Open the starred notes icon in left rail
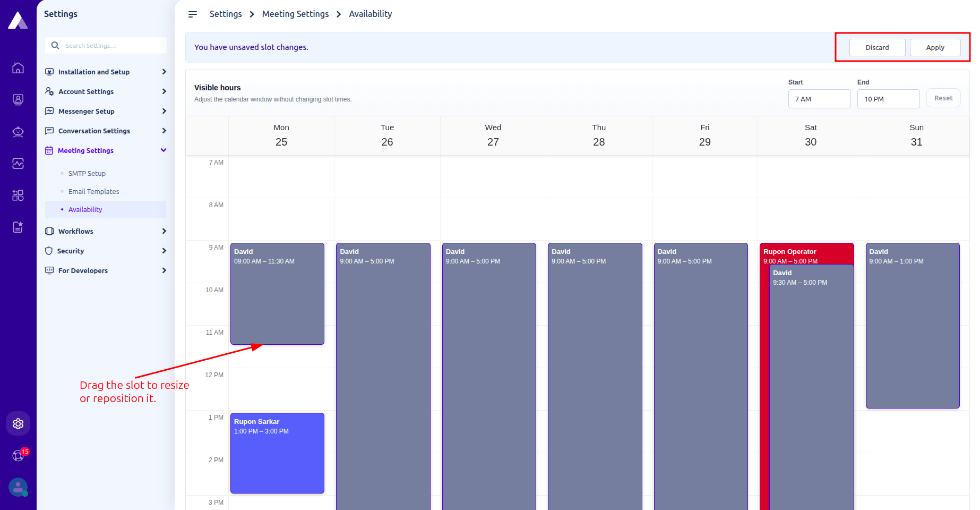The image size is (980, 510). [18, 227]
